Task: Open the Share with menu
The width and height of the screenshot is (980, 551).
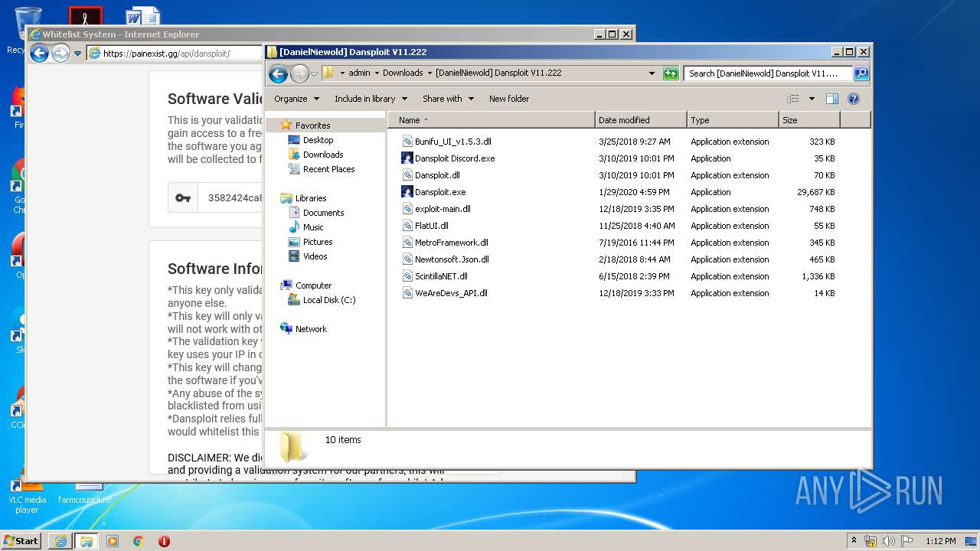Action: (x=448, y=99)
